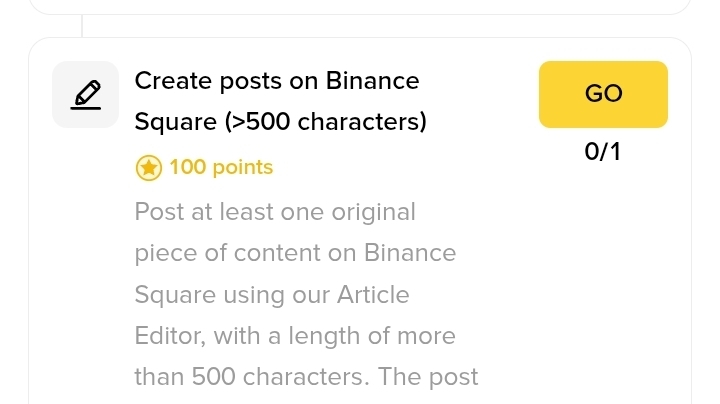Image resolution: width=720 pixels, height=404 pixels.
Task: Click the gap between the two cards
Action: (x=360, y=26)
